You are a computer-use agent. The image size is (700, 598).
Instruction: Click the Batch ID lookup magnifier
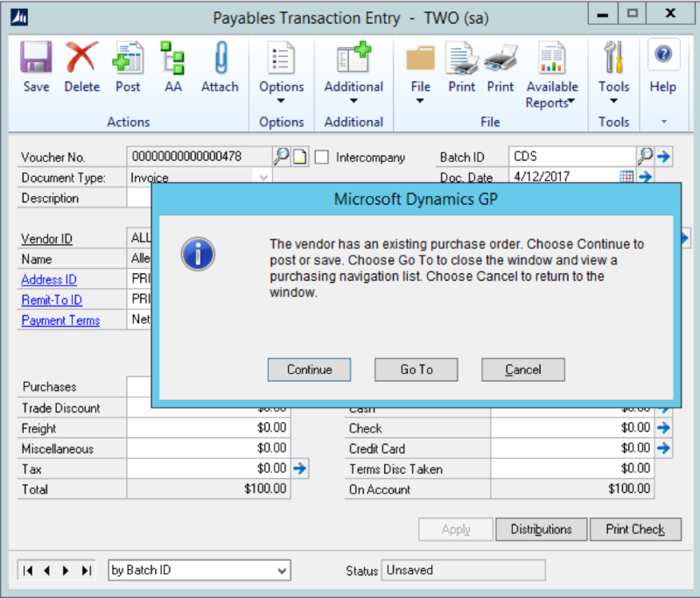(647, 157)
